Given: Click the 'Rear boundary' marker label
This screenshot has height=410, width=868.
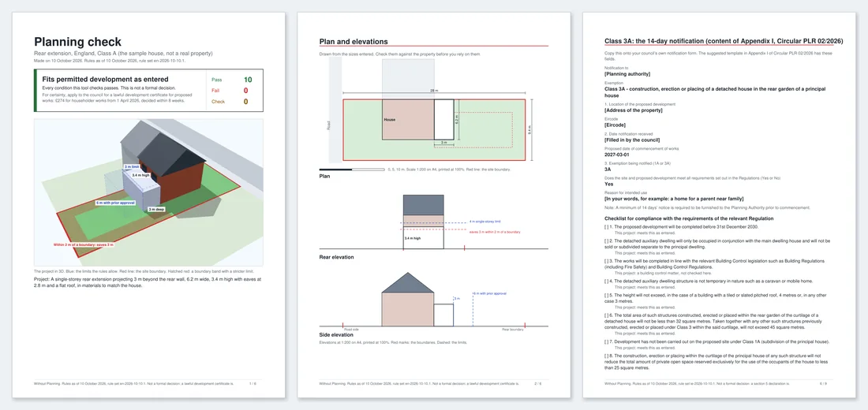Looking at the screenshot, I should [513, 330].
